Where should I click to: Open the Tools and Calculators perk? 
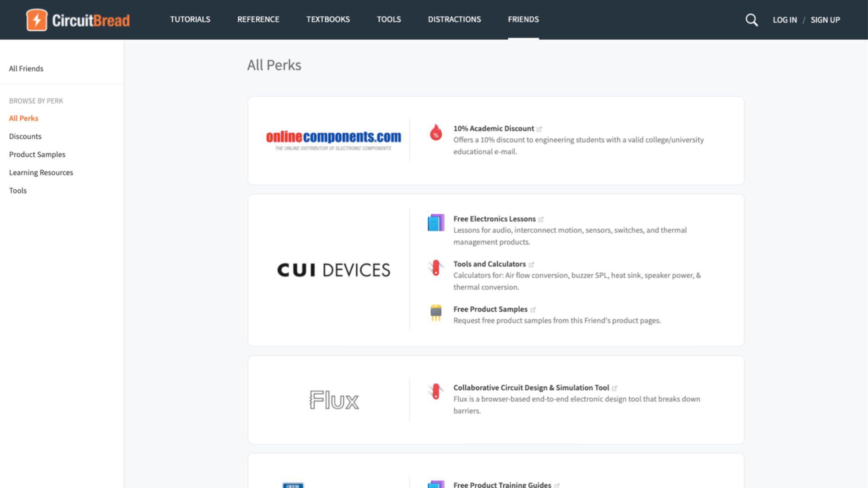pyautogui.click(x=490, y=264)
